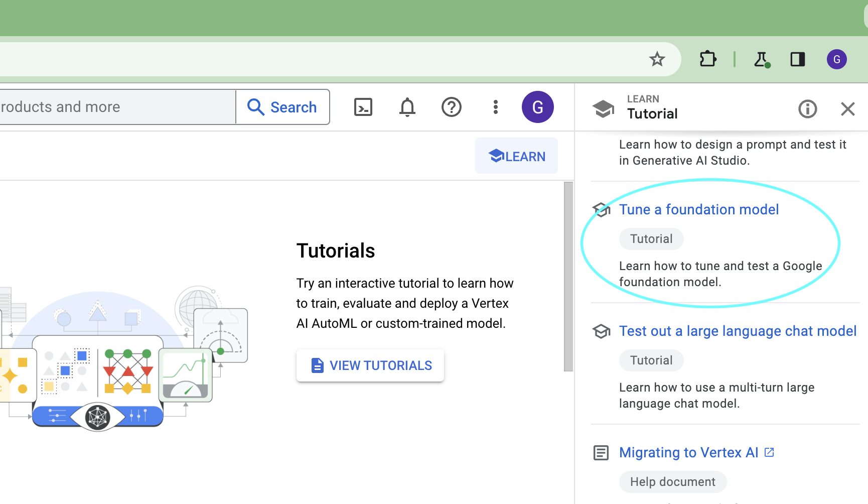This screenshot has width=868, height=504.
Task: Click the Learn panel header graduation cap icon
Action: coord(603,108)
